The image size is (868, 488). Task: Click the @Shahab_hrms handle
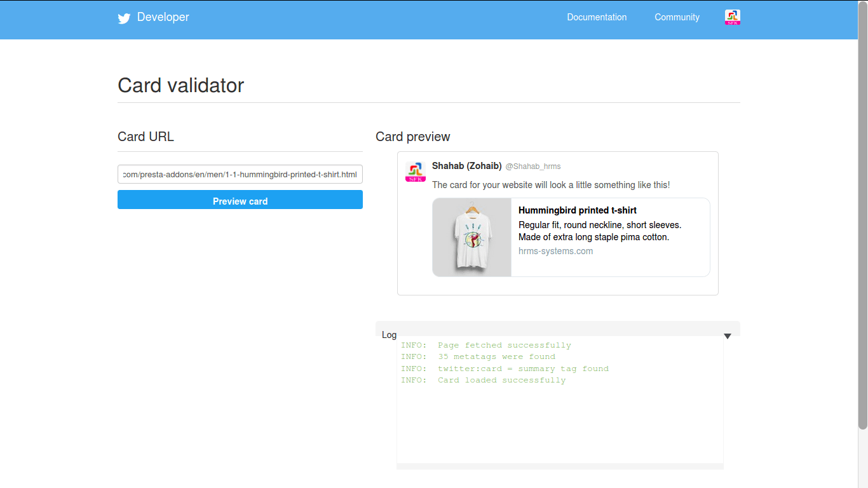(532, 166)
